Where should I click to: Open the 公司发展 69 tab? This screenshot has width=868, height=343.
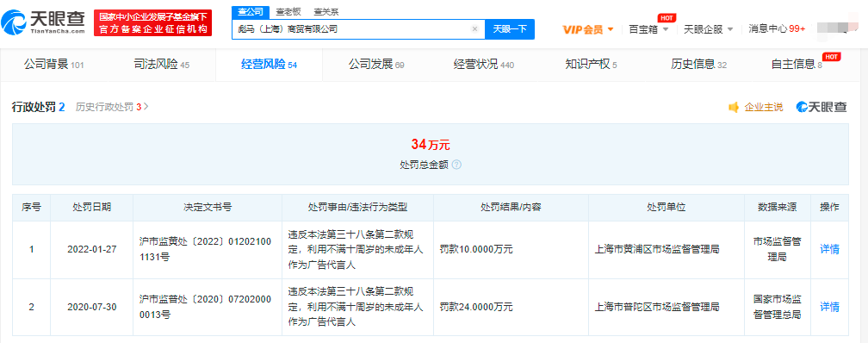pos(376,65)
